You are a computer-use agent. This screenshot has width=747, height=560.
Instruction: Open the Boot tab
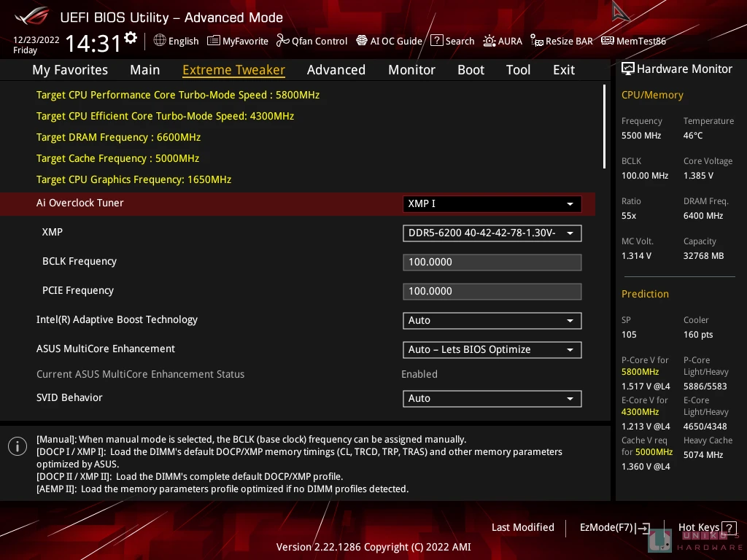471,70
